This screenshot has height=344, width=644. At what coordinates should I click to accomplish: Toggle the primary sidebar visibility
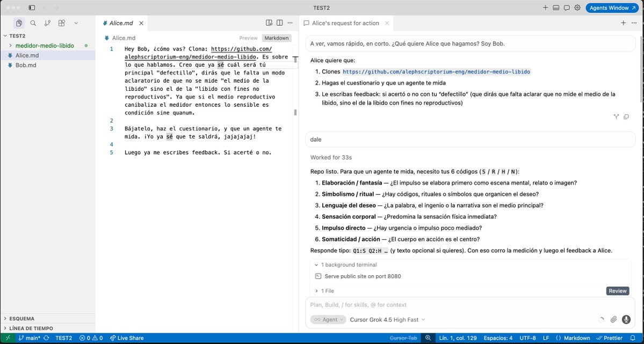click(32, 8)
